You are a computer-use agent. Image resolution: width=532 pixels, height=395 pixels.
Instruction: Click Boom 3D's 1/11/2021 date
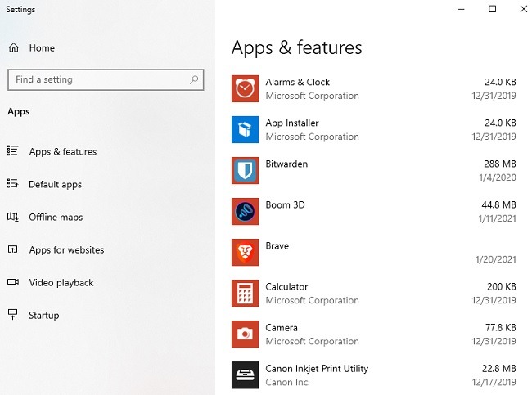(x=498, y=218)
